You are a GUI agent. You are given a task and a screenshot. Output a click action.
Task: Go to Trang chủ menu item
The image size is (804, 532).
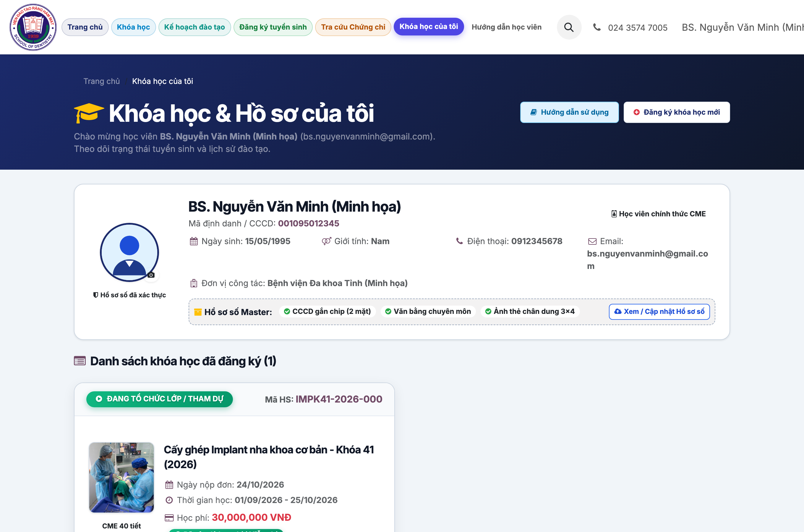(x=85, y=27)
